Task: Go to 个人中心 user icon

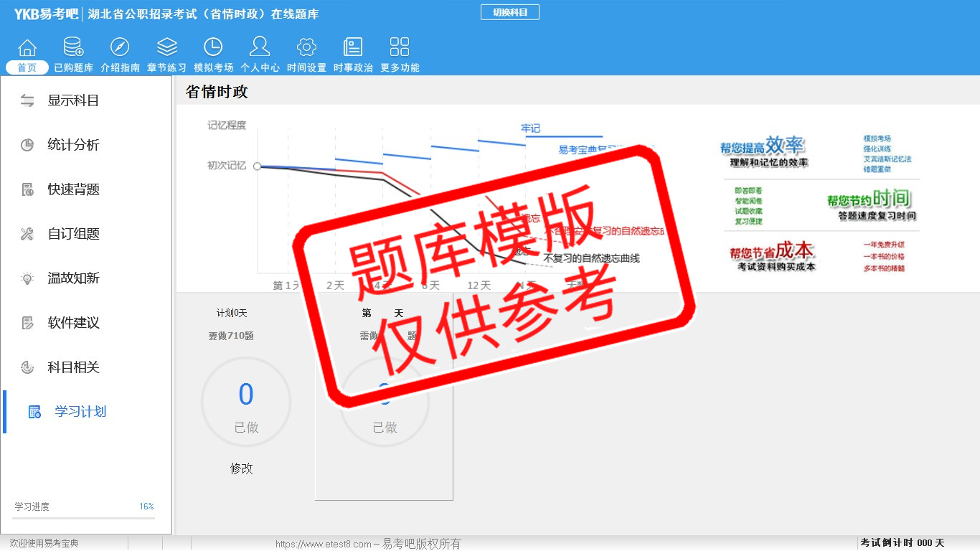Action: 260,48
